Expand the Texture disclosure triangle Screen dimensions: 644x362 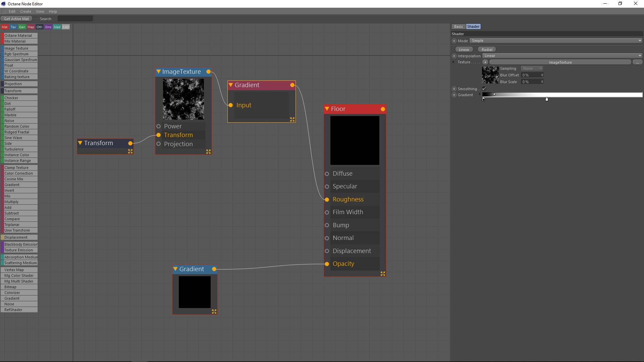(453, 62)
